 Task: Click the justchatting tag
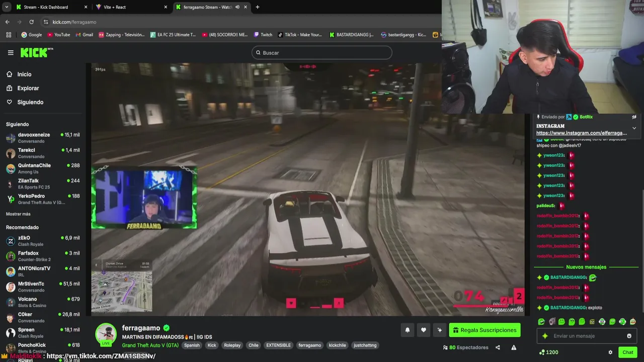365,345
